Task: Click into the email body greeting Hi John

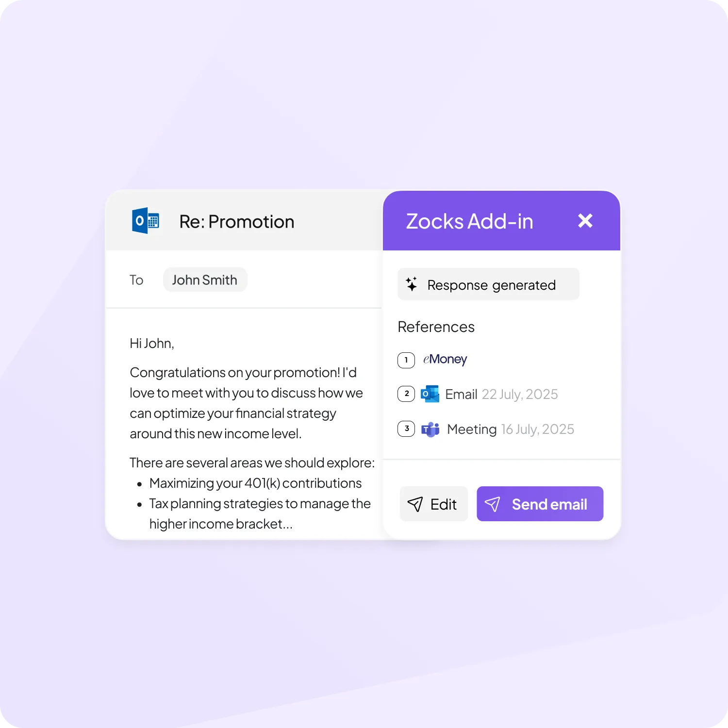Action: pos(152,343)
